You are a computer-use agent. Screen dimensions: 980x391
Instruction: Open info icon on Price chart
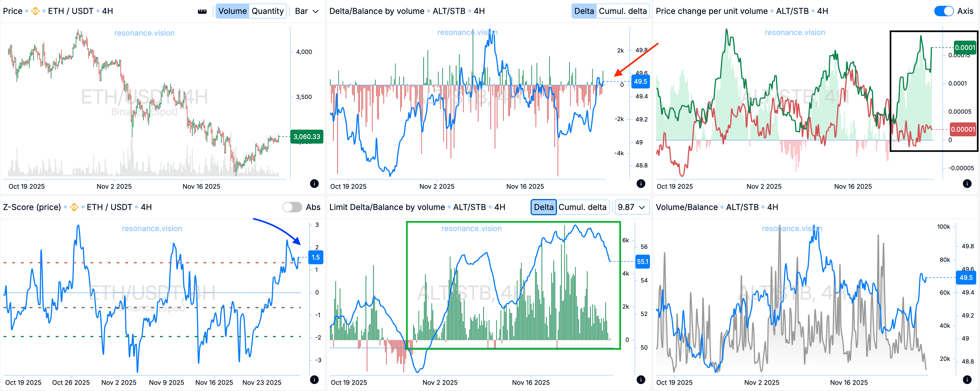tap(314, 184)
